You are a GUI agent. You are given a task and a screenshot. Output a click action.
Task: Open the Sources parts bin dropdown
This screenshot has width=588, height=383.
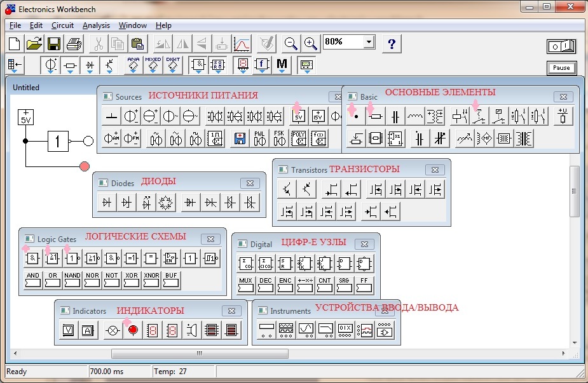pos(50,65)
